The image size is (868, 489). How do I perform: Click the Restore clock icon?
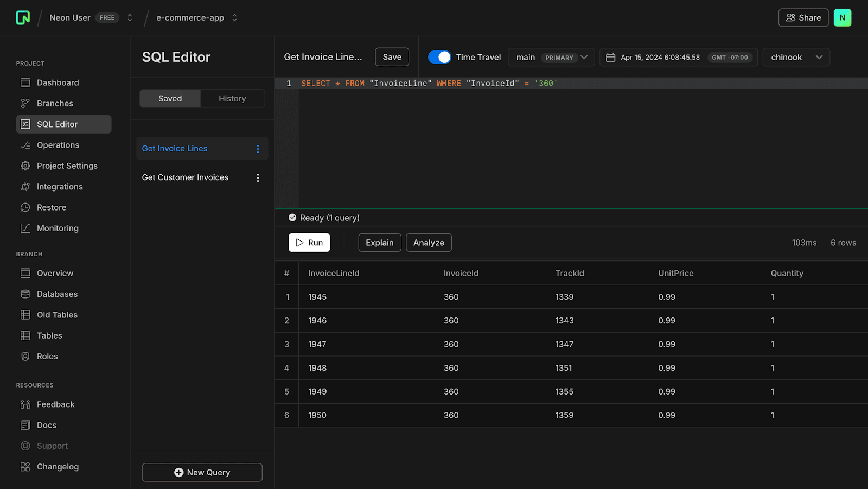[x=25, y=207]
